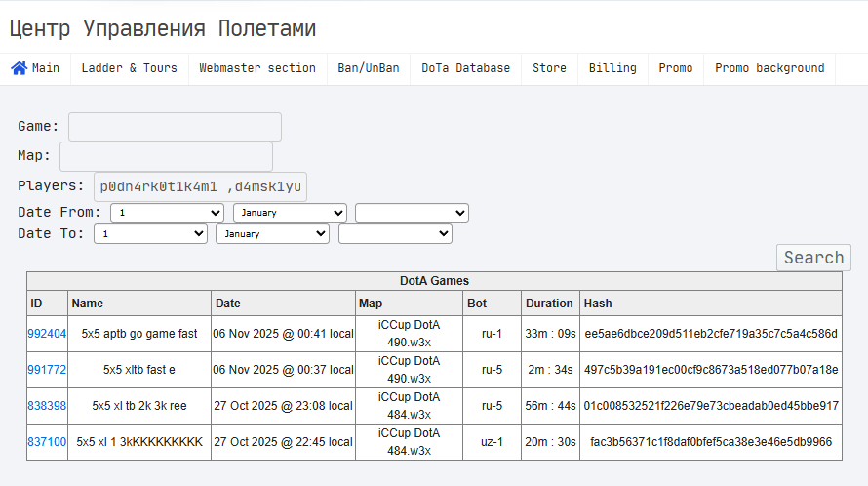Viewport: 868px width, 486px height.
Task: Navigate to the Billing tab
Action: coord(612,68)
